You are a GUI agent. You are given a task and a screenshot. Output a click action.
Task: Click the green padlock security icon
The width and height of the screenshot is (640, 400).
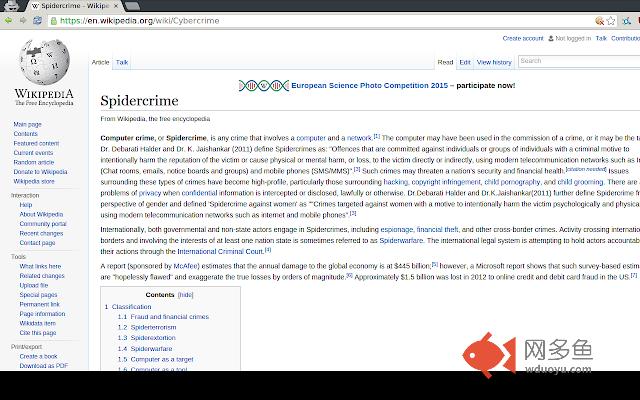point(53,21)
